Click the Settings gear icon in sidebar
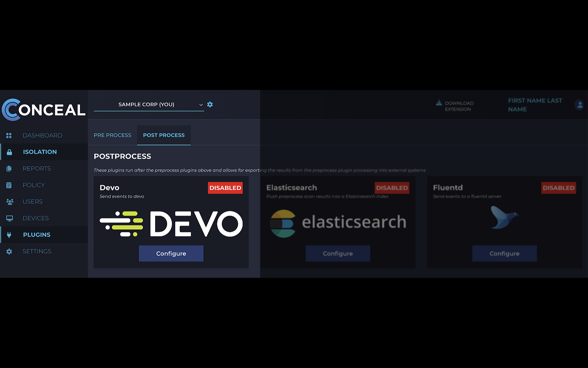This screenshot has height=368, width=588. (x=9, y=251)
